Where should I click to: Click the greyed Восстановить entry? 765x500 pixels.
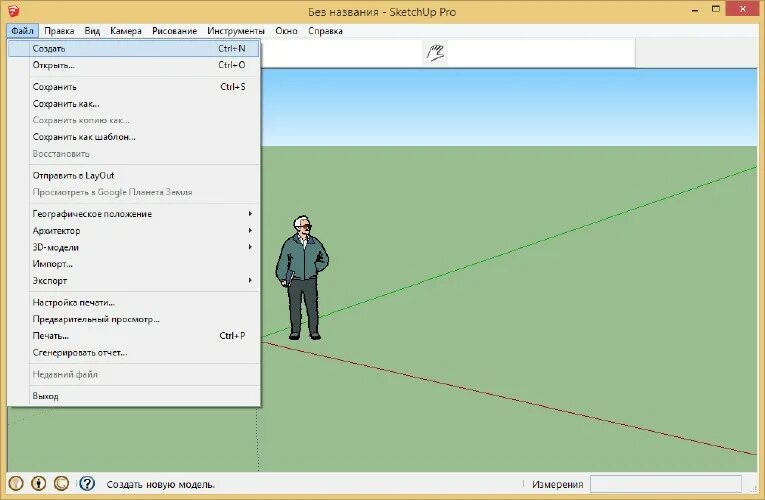(134, 154)
